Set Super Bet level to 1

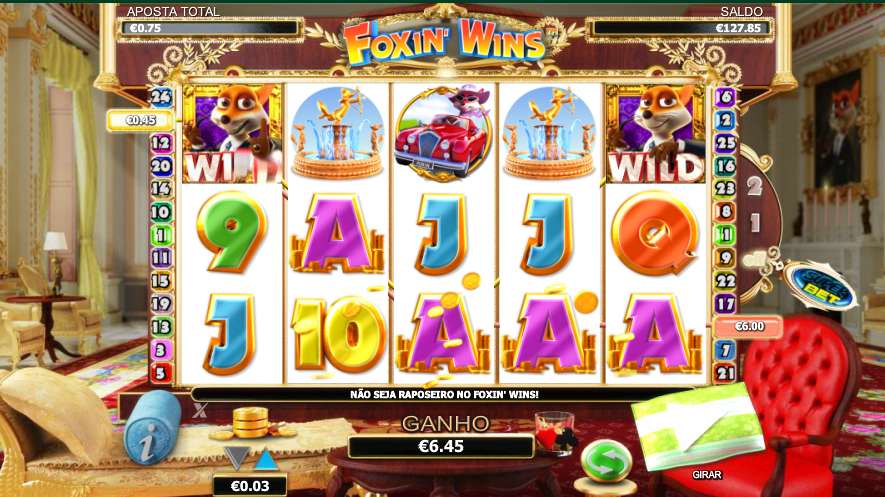point(755,223)
